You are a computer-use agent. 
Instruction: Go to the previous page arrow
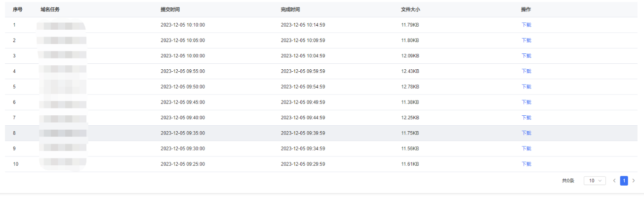[614, 181]
